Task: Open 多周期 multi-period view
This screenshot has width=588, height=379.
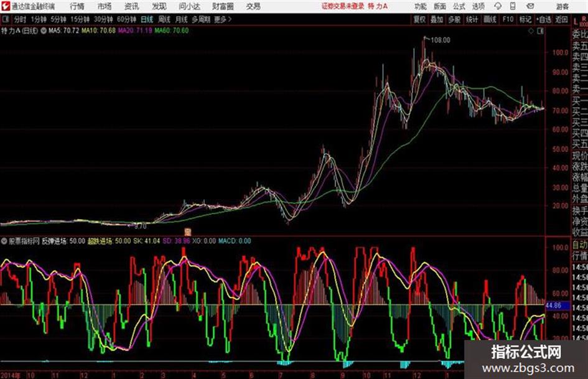Action: pyautogui.click(x=201, y=19)
